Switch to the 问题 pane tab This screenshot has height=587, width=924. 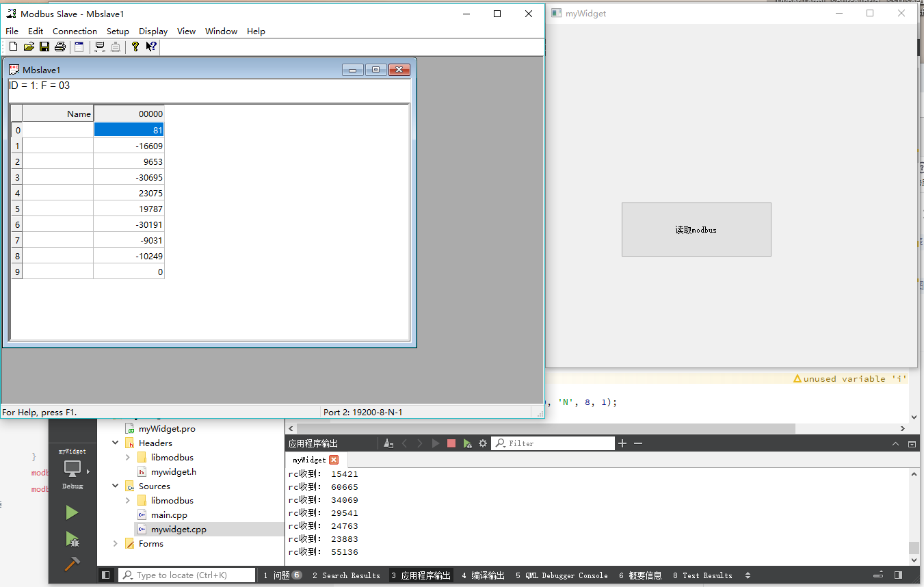click(x=282, y=575)
